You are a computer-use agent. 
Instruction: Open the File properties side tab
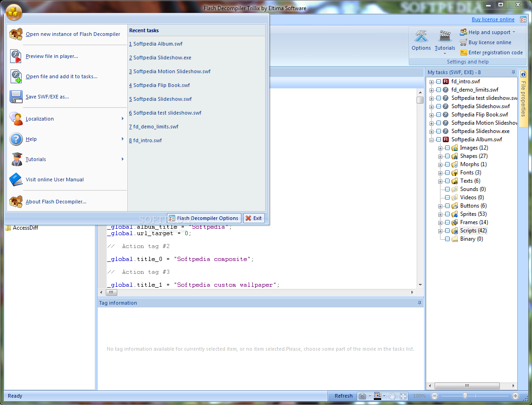click(x=523, y=98)
